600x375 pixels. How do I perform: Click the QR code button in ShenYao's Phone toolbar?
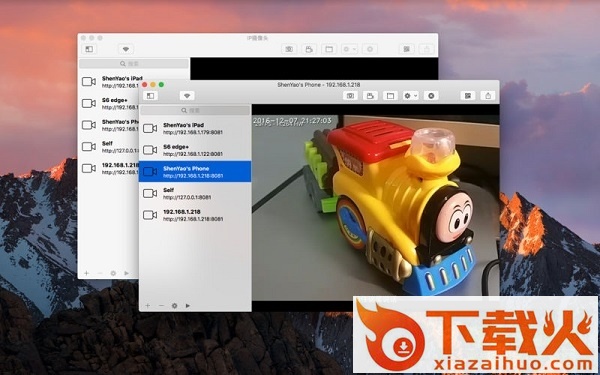point(468,96)
